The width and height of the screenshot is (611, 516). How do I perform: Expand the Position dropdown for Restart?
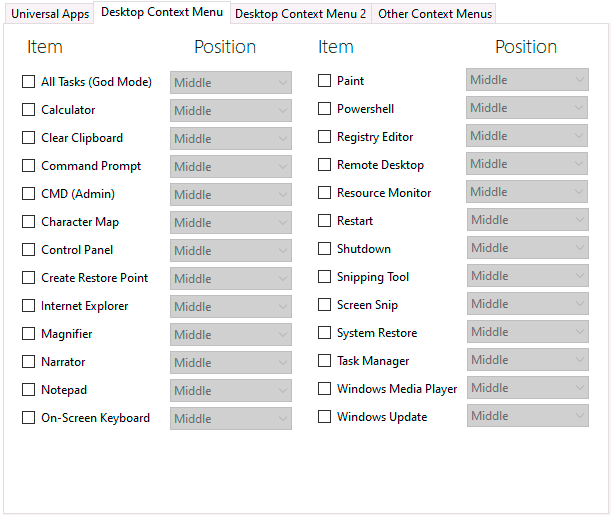[x=528, y=220]
